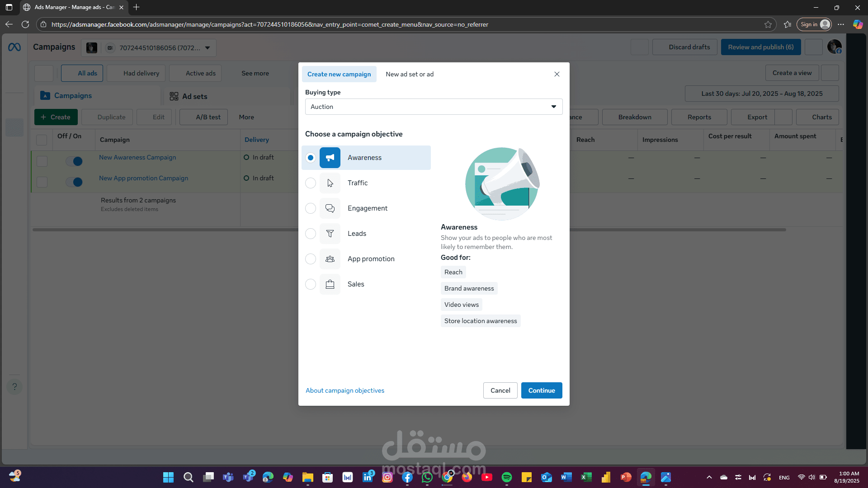Select the Traffic objective radio button
Image resolution: width=868 pixels, height=488 pixels.
click(311, 183)
